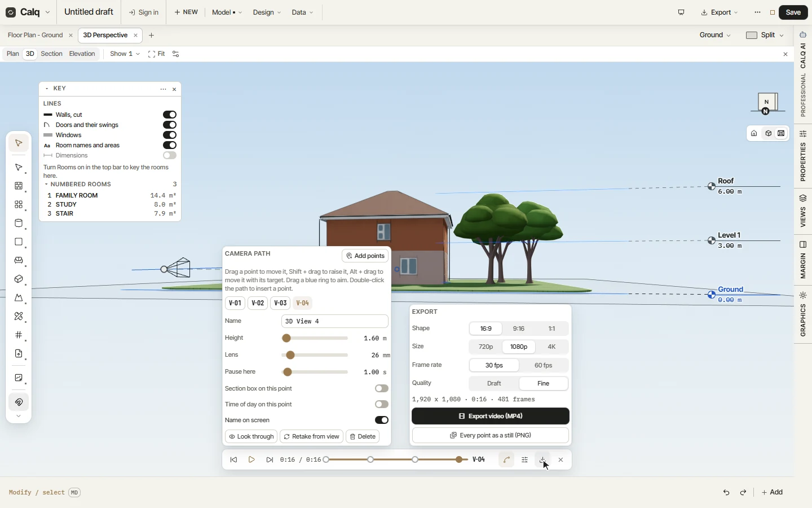Select the measure and pencil tool

coord(19,317)
